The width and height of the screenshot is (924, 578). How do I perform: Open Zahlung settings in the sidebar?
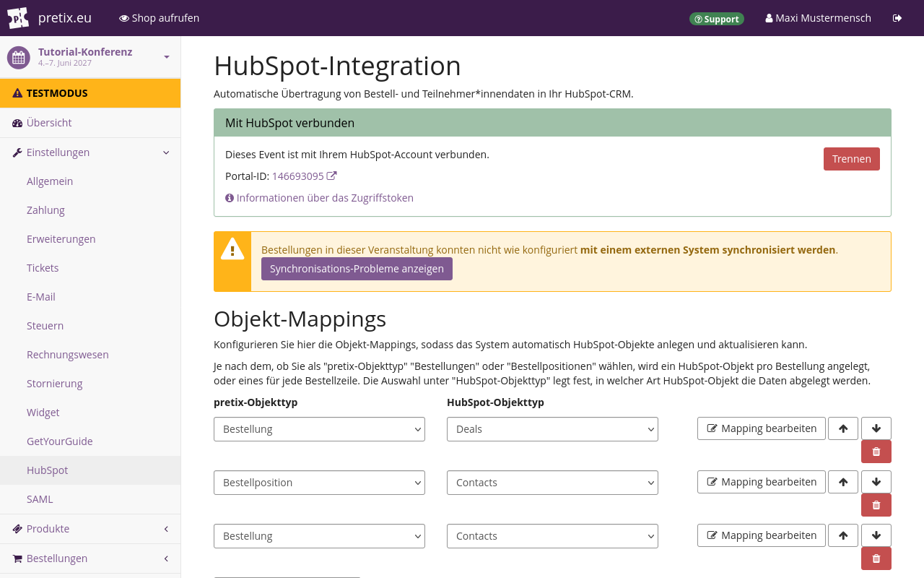(90, 210)
